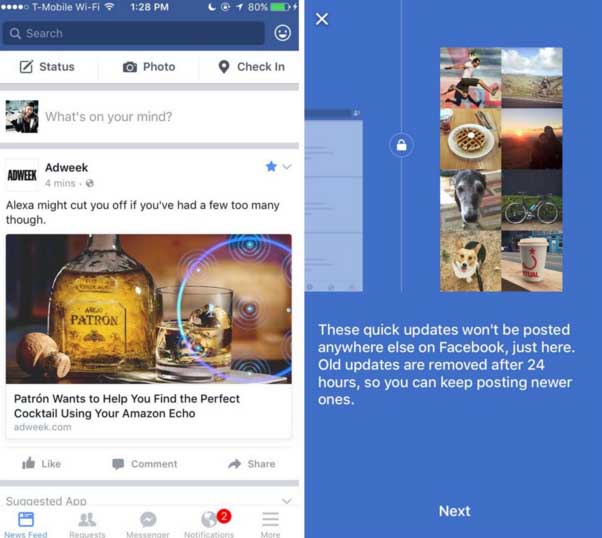602x538 pixels.
Task: Tap the lock icon on the divider line
Action: 402,145
